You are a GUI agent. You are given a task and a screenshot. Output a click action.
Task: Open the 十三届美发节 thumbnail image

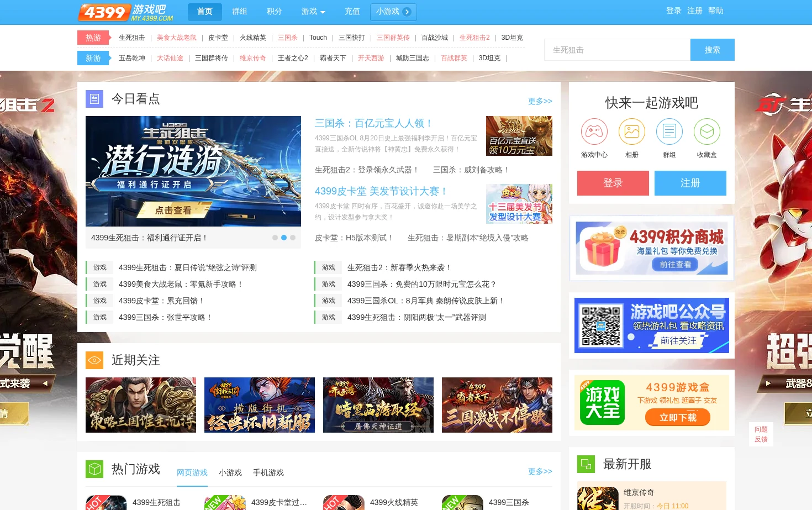[519, 204]
